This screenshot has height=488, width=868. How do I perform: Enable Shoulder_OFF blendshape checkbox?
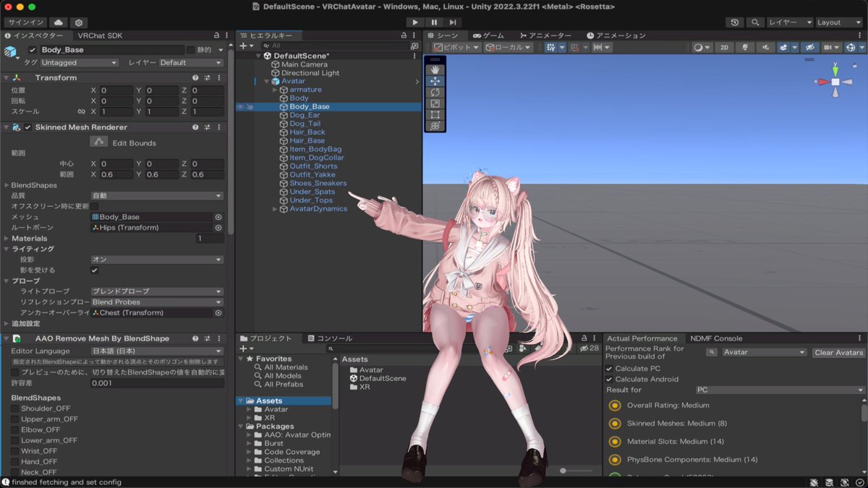(x=14, y=408)
